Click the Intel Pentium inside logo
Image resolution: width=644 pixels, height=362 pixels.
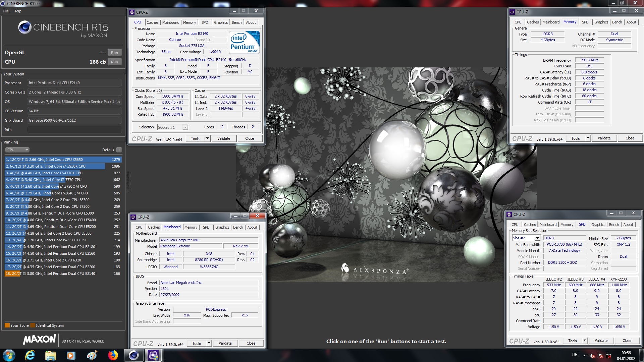245,42
